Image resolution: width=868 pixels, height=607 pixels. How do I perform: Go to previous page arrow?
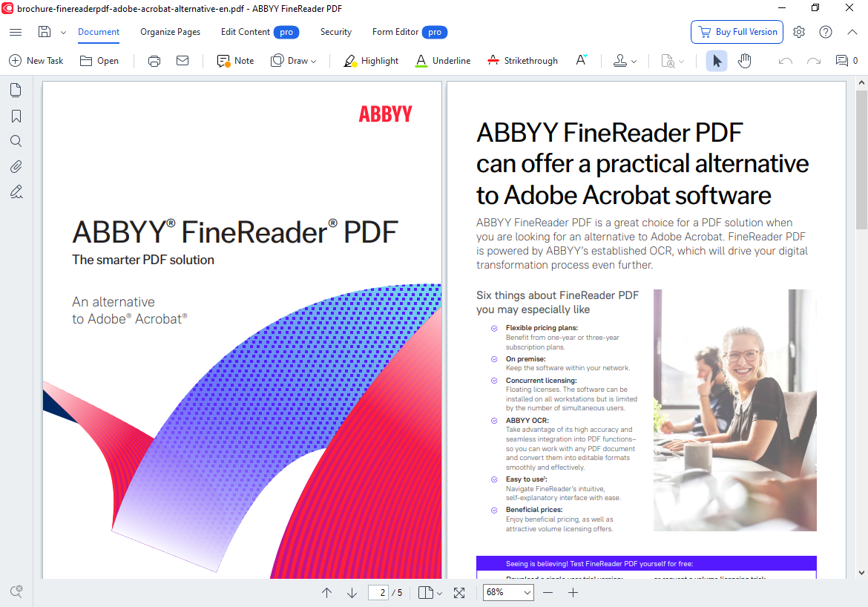click(326, 593)
